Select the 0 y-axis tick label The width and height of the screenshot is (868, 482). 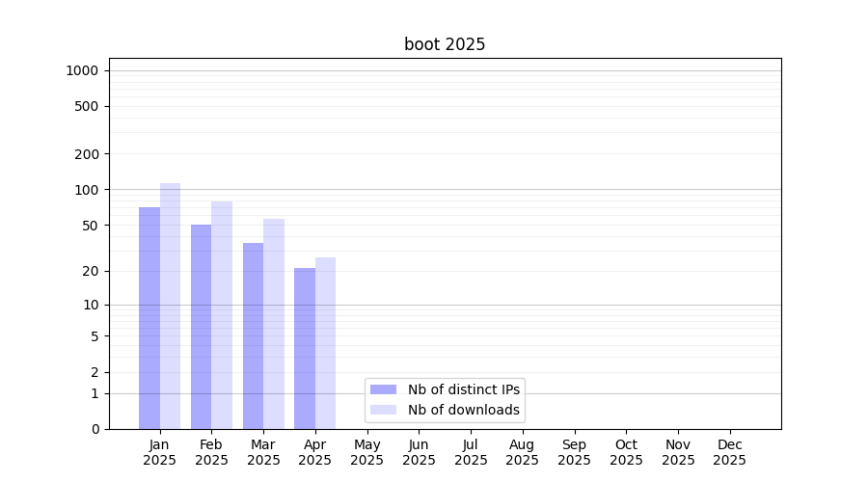95,429
